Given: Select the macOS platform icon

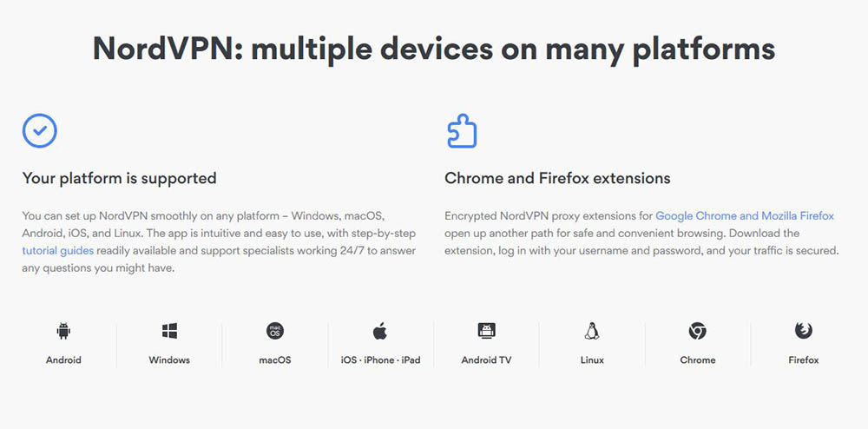Looking at the screenshot, I should [x=275, y=331].
